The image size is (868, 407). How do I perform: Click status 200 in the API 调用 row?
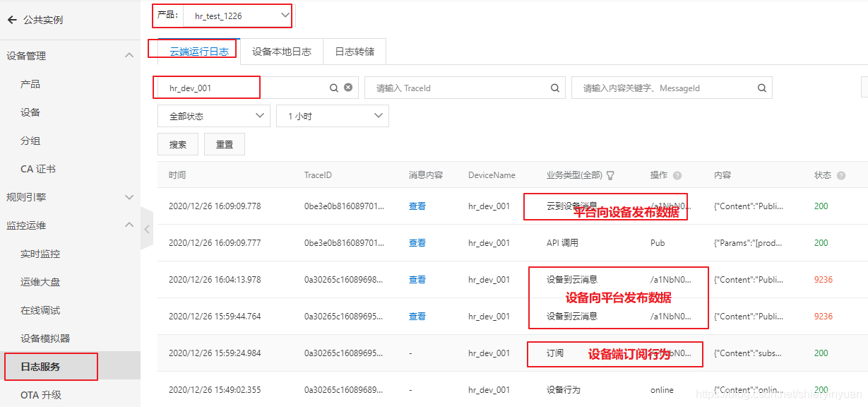tap(821, 243)
